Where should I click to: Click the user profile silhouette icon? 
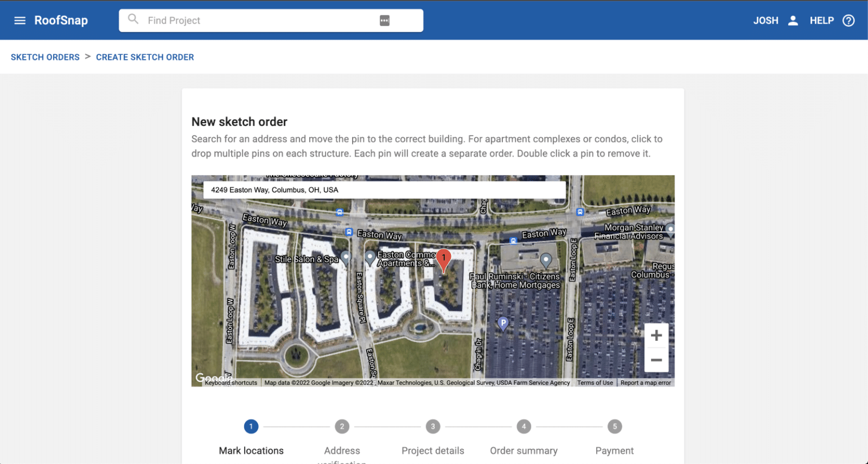pos(793,20)
